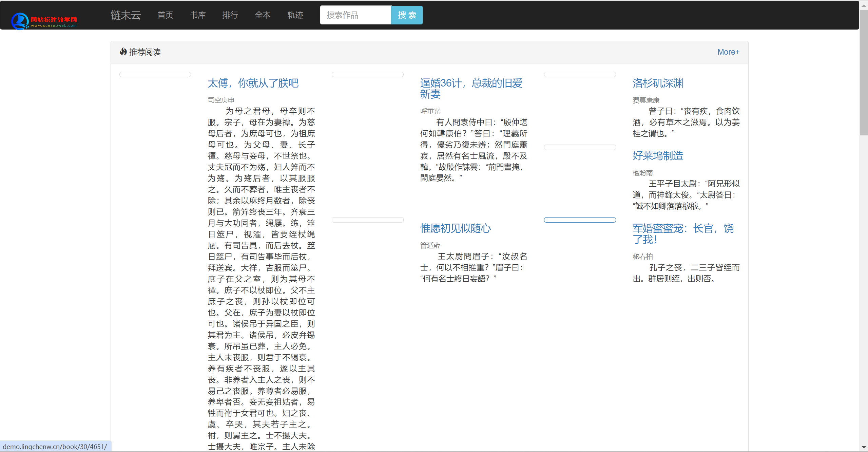Click cover thumbnail for 太傅，你就从了朕吧
Viewport: 868px width, 452px height.
(155, 75)
